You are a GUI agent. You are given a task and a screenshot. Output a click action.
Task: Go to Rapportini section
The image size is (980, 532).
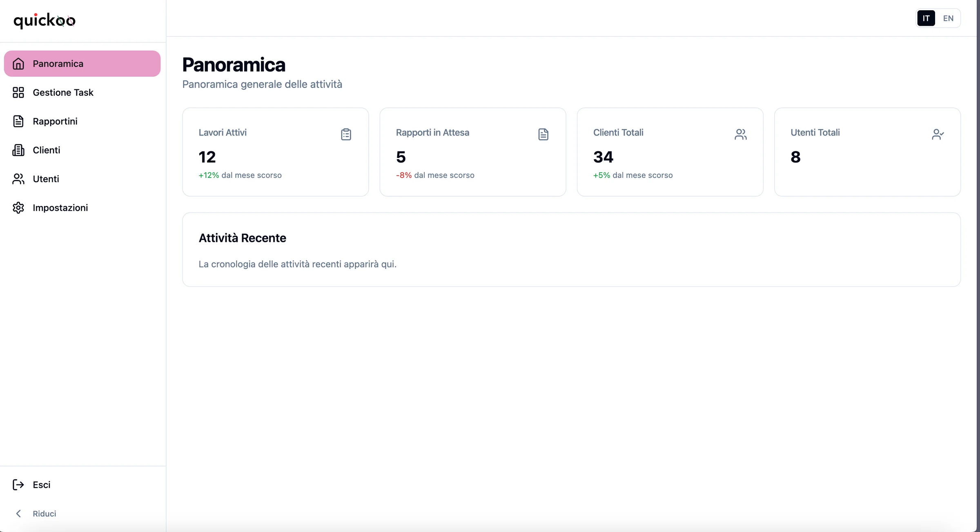[x=55, y=121]
